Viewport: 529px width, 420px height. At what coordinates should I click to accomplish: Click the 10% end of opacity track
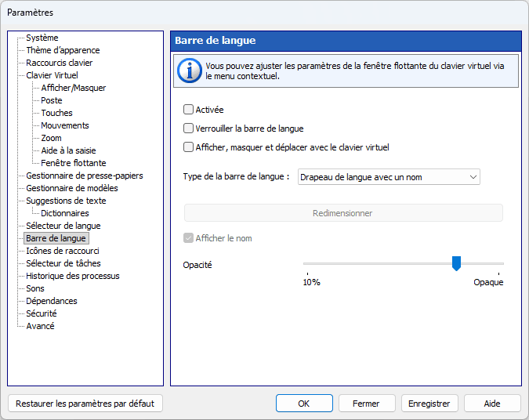[307, 263]
